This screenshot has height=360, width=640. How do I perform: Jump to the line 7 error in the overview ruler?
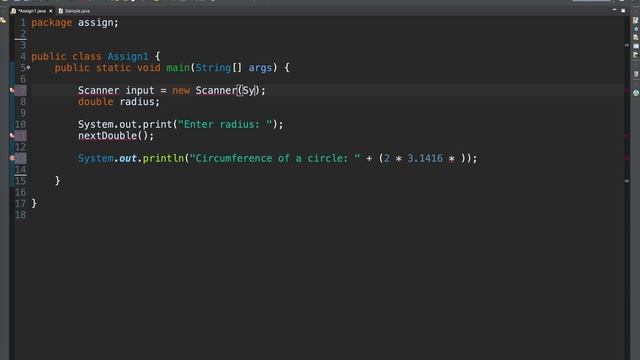(x=627, y=90)
